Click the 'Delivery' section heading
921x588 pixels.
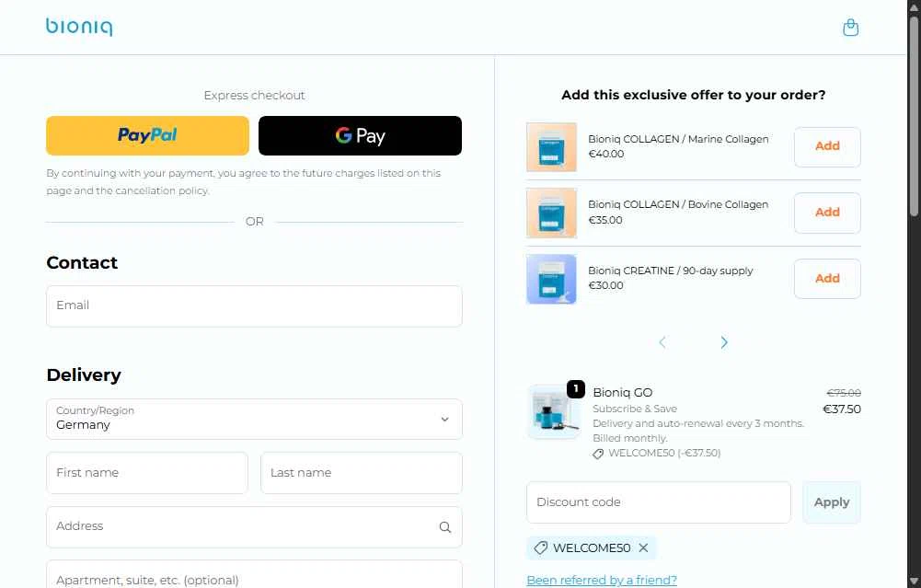[84, 375]
